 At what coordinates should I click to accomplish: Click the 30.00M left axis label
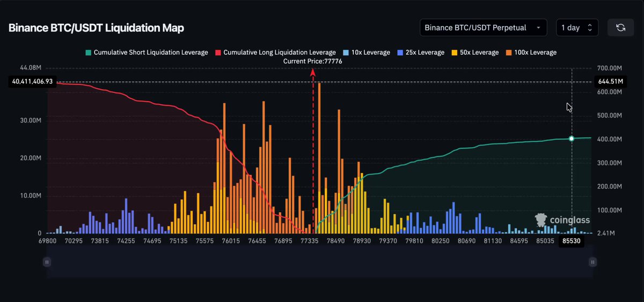coord(30,120)
